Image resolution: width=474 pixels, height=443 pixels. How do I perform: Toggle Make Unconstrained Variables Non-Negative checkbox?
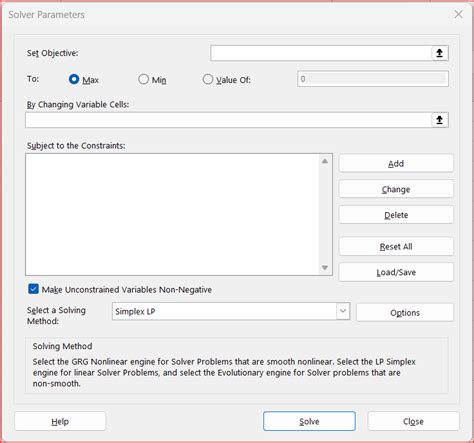pyautogui.click(x=33, y=289)
